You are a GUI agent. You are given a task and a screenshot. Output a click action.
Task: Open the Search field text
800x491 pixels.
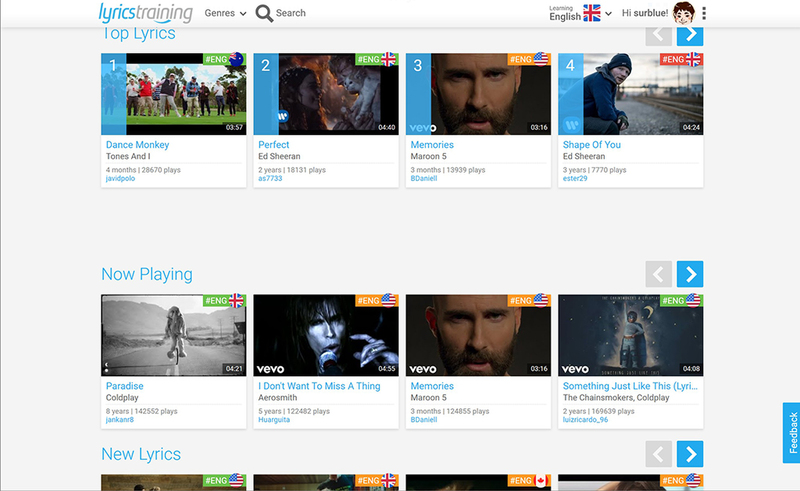pyautogui.click(x=290, y=13)
